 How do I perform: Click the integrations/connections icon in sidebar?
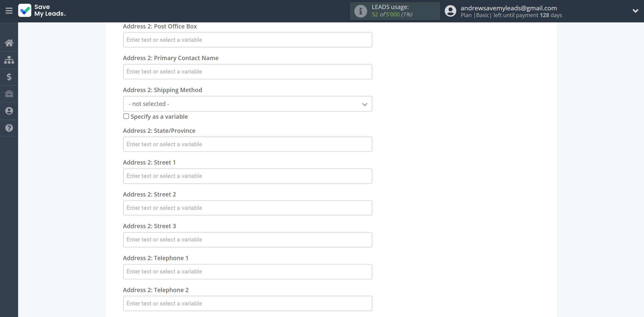click(9, 60)
